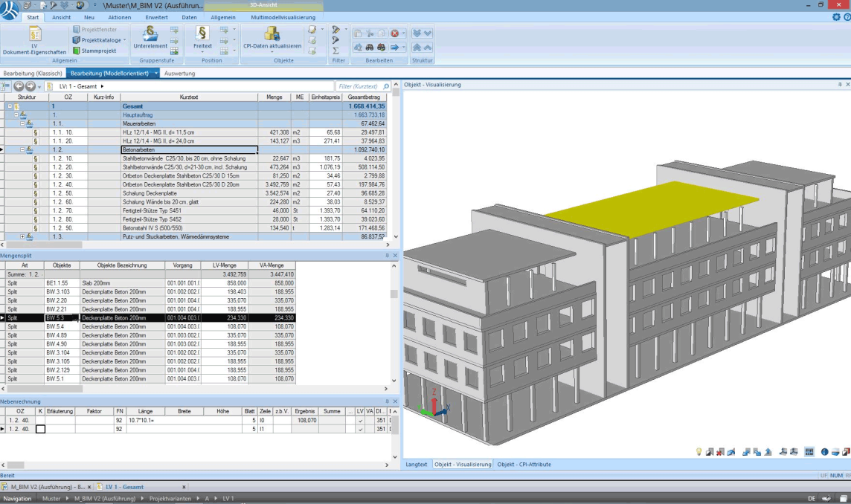Click the double-up chevron in Struktur
The image size is (851, 504).
click(417, 48)
